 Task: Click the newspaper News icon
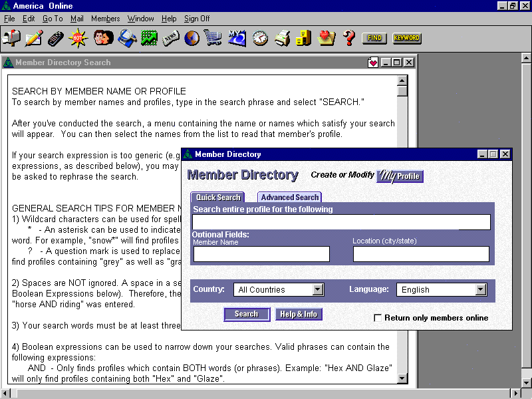click(171, 38)
